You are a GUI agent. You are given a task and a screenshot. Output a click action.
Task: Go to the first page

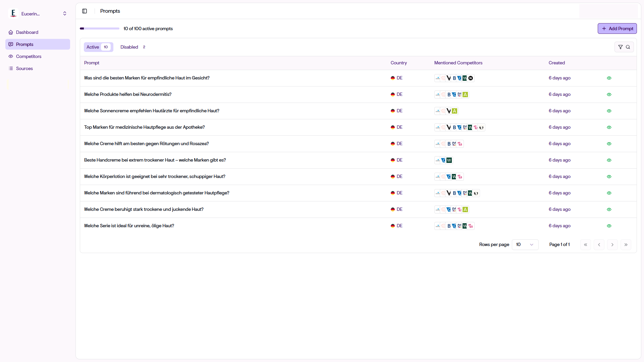click(x=586, y=245)
